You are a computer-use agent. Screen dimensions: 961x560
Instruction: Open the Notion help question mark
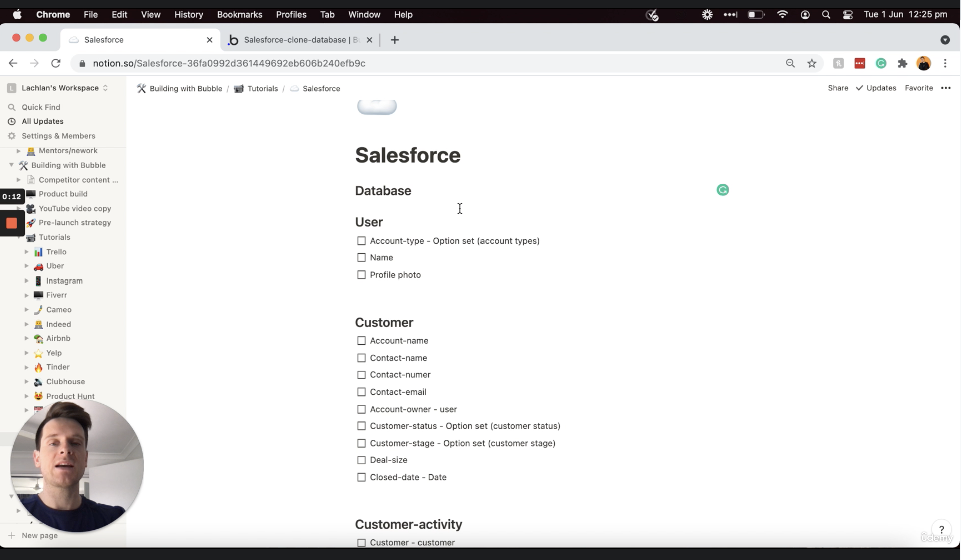942,529
